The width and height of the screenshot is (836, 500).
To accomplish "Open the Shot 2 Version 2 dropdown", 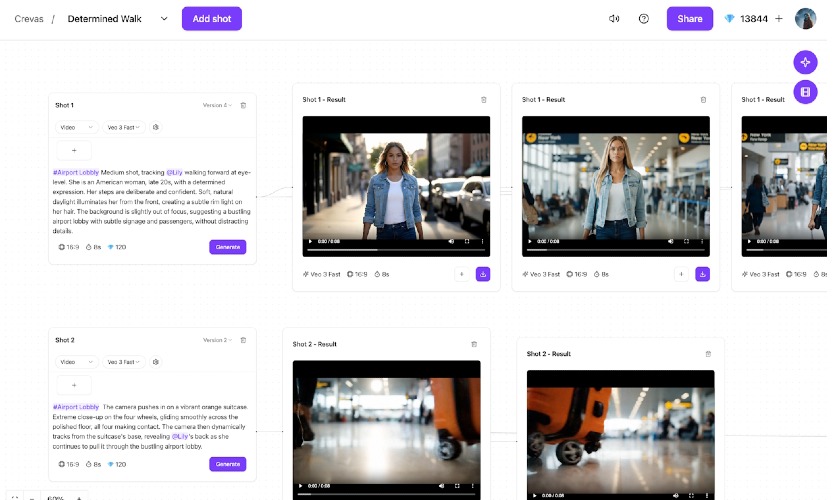I will 217,340.
